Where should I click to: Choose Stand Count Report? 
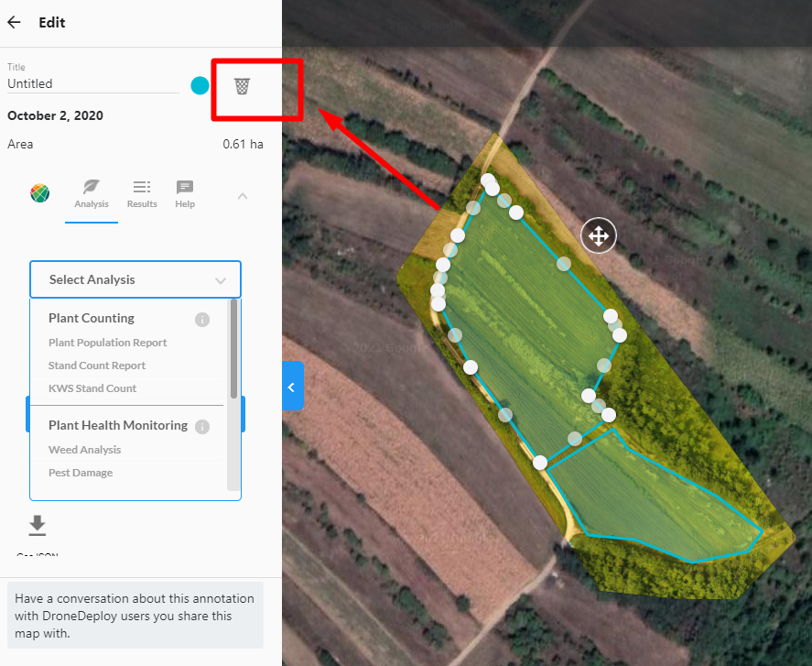[97, 366]
